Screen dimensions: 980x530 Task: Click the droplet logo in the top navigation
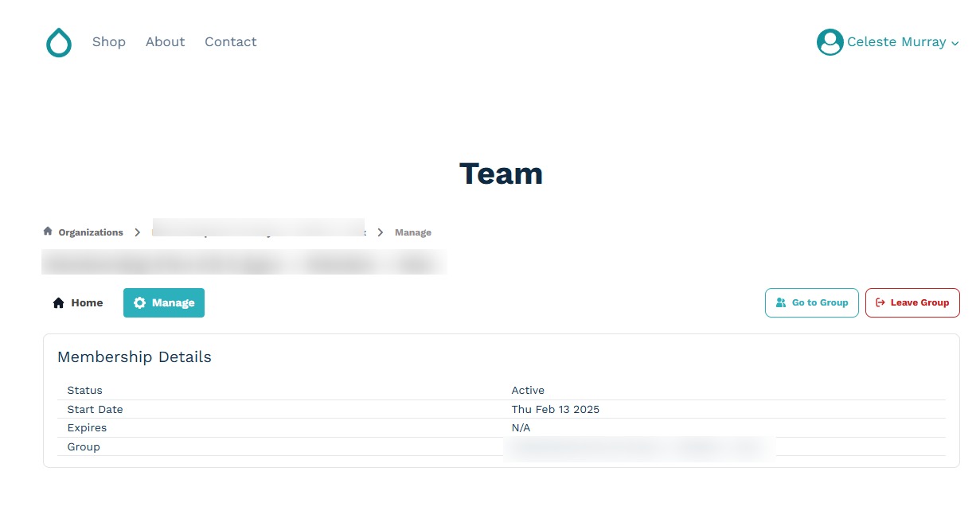[x=59, y=43]
